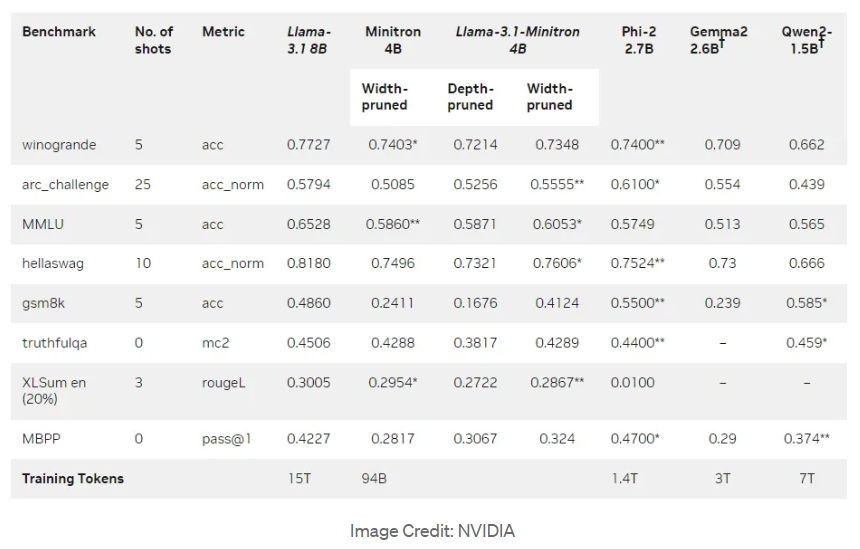Click the truthfulqa benchmark name
The image size is (860, 549).
click(x=54, y=343)
